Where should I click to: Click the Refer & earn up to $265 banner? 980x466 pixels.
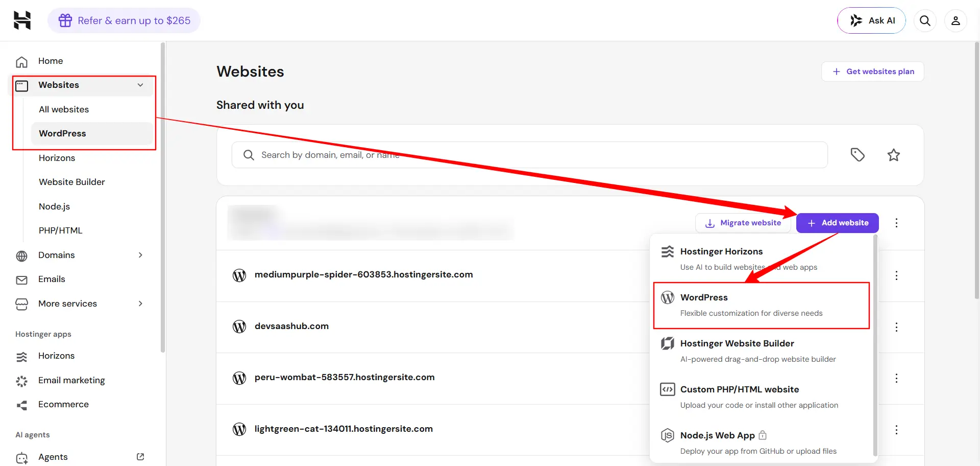[x=124, y=20]
